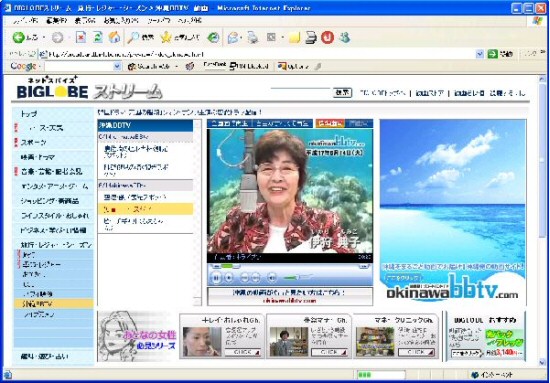Viewport: 550px width, 383px height.
Task: Click the orange tab above the video
Action: (330, 123)
